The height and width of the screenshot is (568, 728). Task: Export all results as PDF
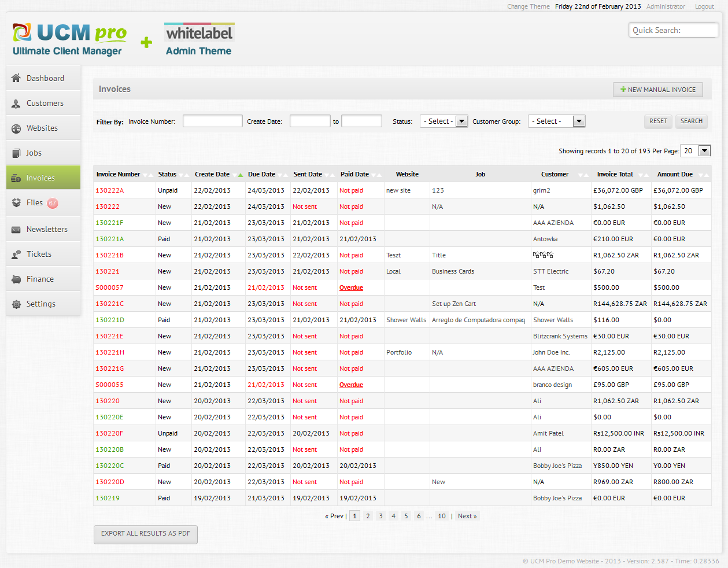point(146,534)
